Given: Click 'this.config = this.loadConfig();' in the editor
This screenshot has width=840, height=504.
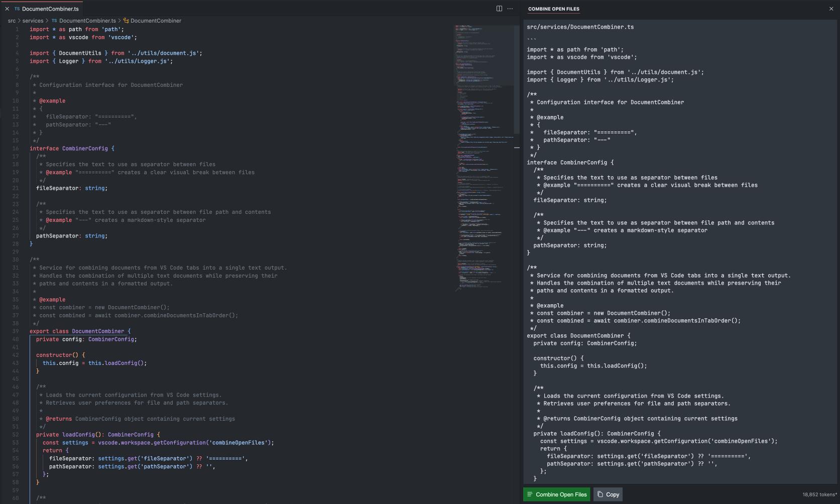Looking at the screenshot, I should [x=95, y=363].
